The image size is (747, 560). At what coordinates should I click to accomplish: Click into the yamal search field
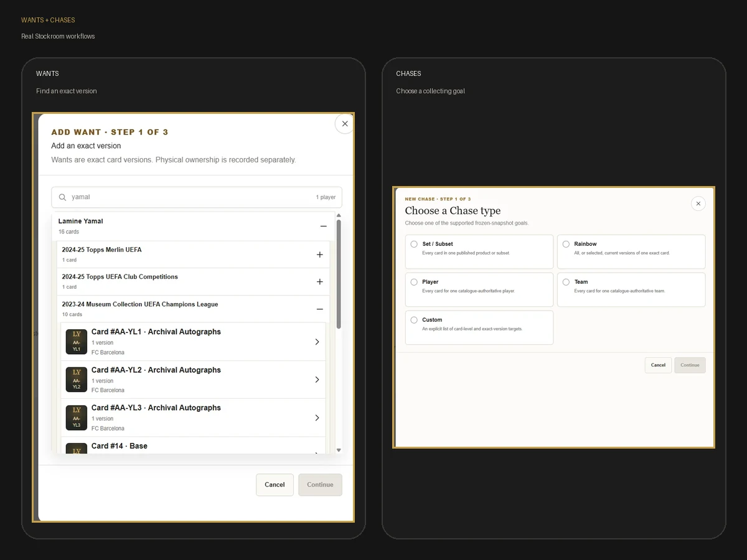(197, 197)
